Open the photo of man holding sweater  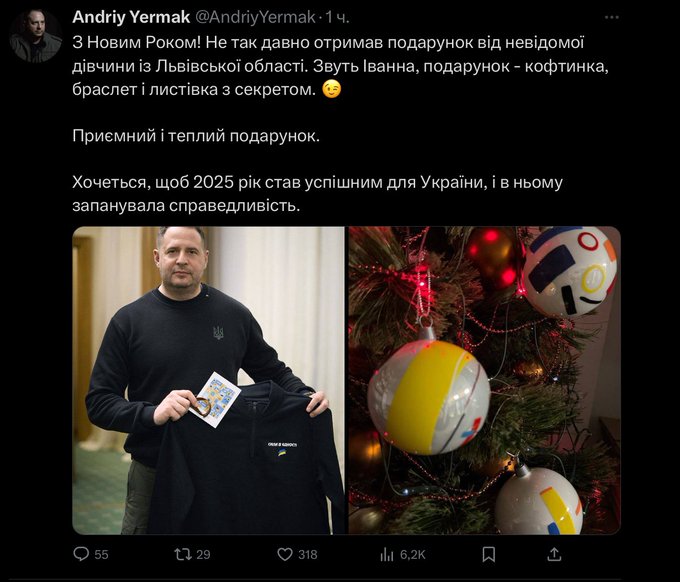(x=208, y=380)
